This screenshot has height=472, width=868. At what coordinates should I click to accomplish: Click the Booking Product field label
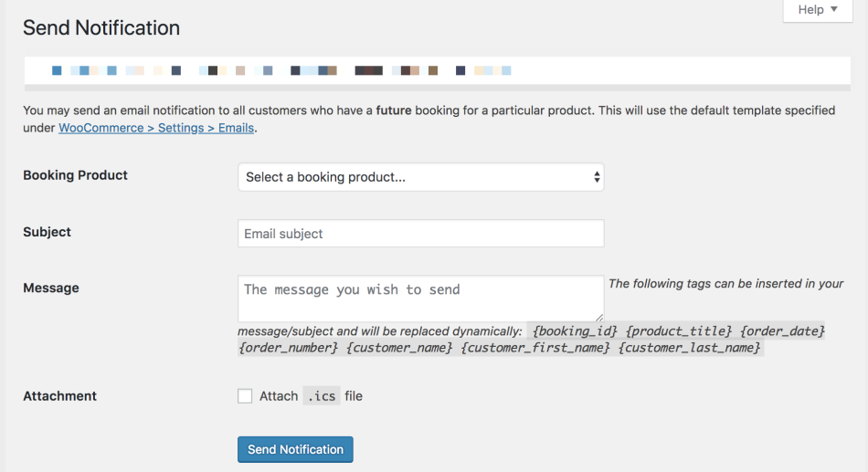click(x=75, y=175)
